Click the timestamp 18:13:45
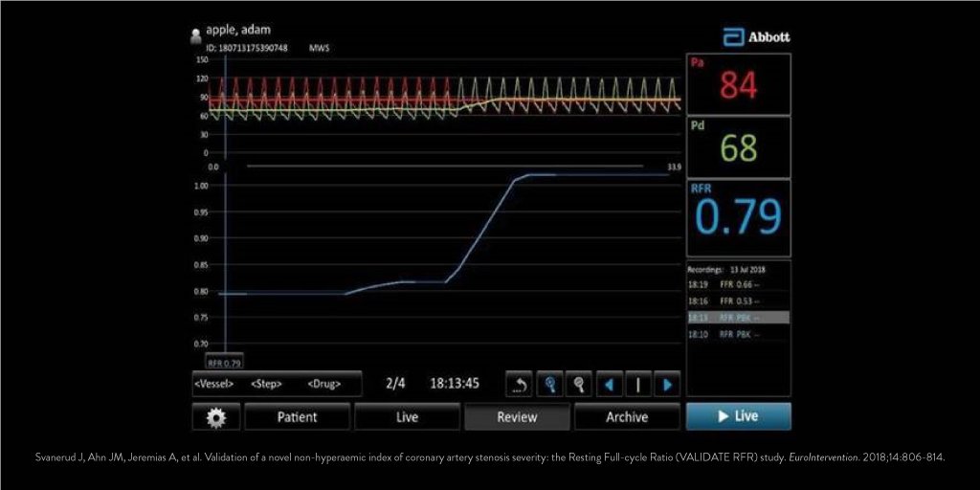The height and width of the screenshot is (490, 980). [x=455, y=383]
